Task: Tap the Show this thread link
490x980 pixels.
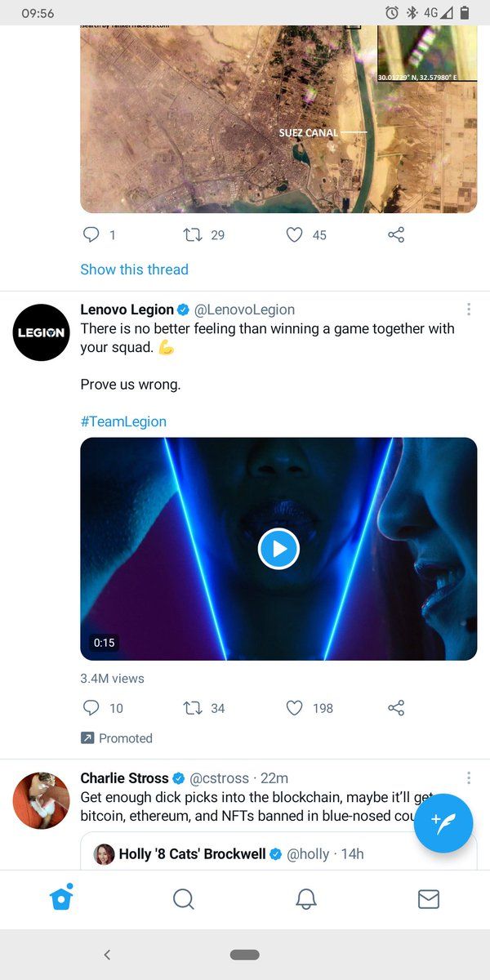Action: click(x=134, y=269)
